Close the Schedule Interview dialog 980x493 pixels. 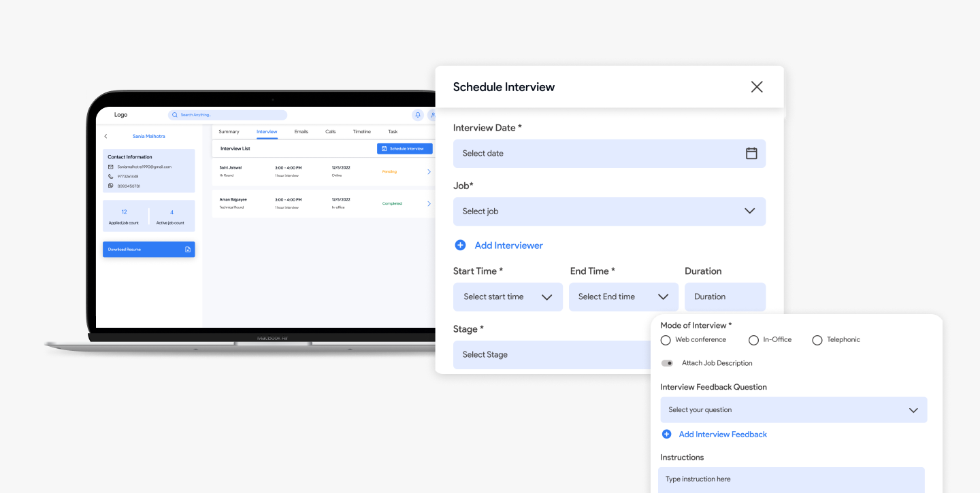coord(757,87)
